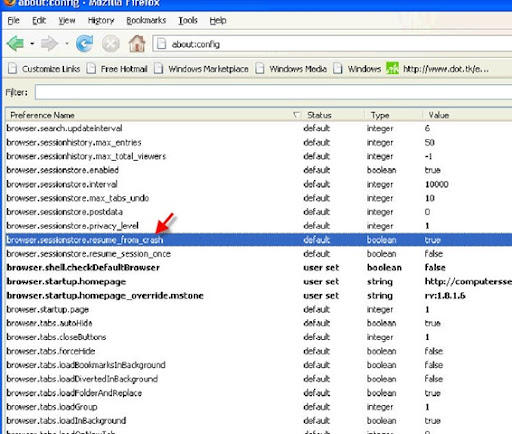Select browser.sessionhistory.max_total_viewers preference

point(259,156)
